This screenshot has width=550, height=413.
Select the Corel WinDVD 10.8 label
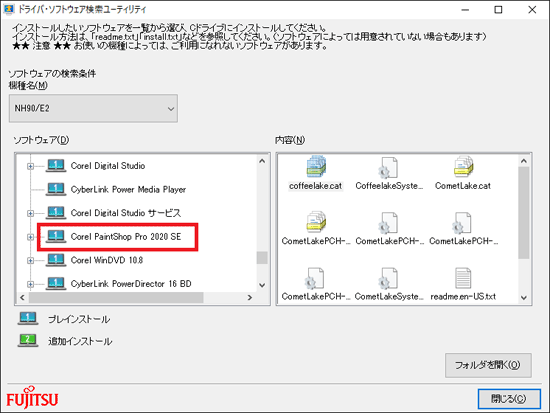(x=107, y=260)
